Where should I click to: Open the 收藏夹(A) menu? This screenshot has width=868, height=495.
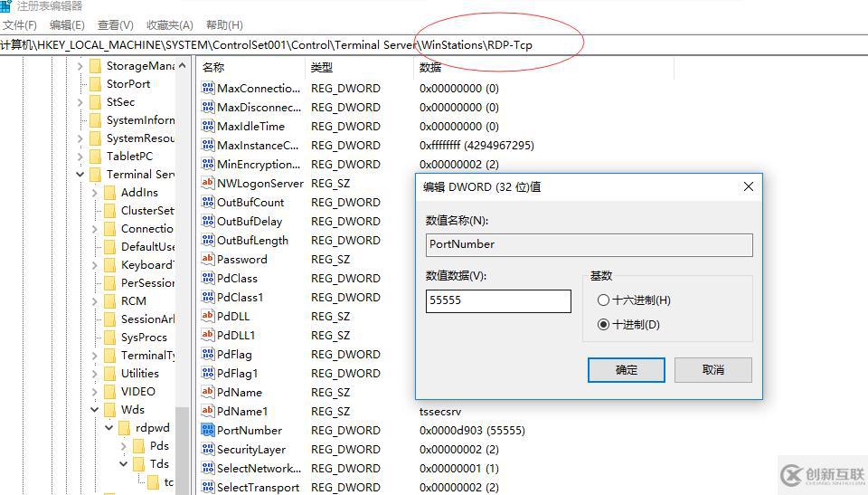coord(169,25)
